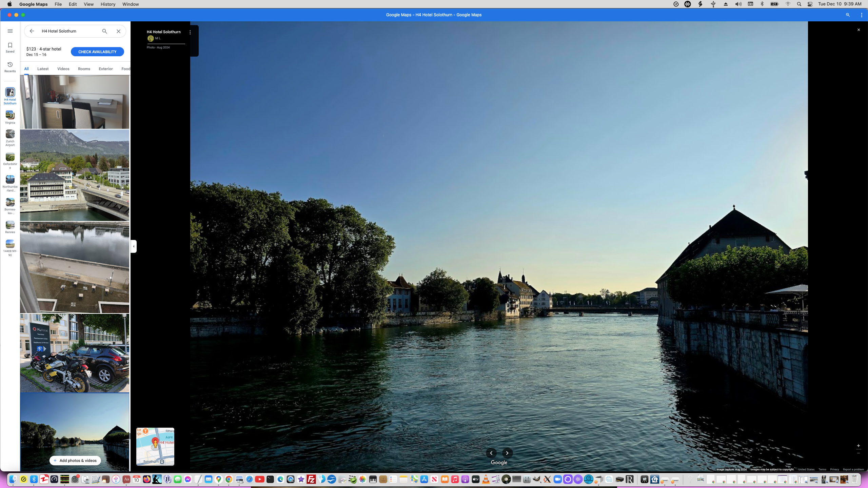
Task: Open the hamburger main menu
Action: [x=10, y=31]
